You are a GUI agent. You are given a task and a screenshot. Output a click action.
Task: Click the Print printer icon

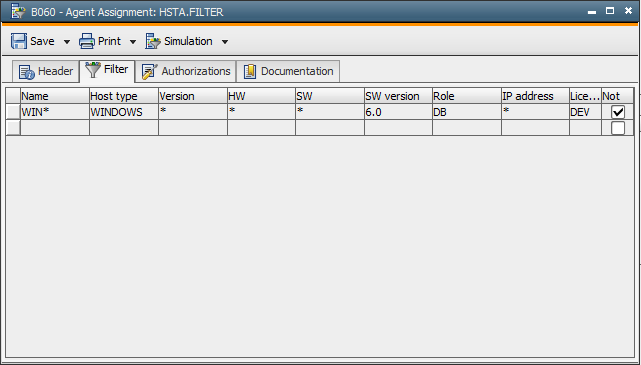[87, 41]
